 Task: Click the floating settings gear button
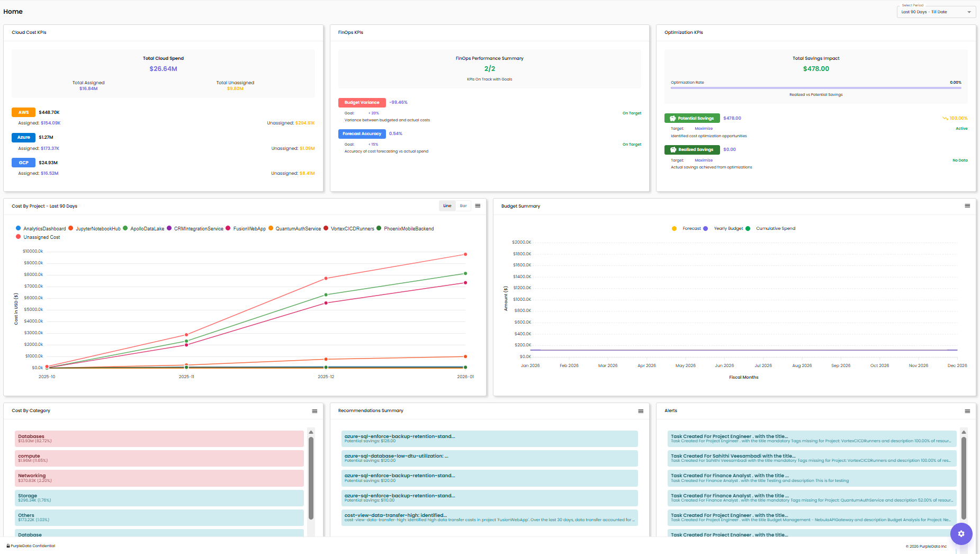(961, 534)
